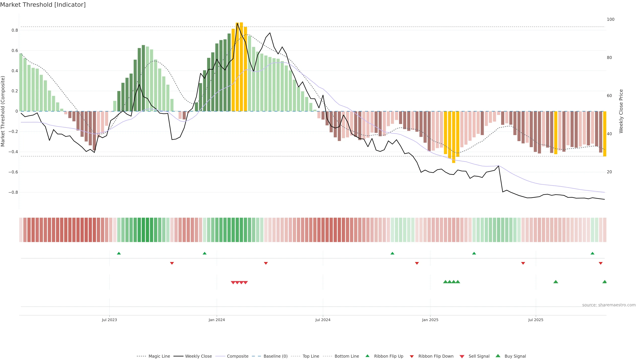Viewport: 644px width, 362px height.
Task: Click the Ribbon Flip Down legend triangle
Action: coord(412,356)
